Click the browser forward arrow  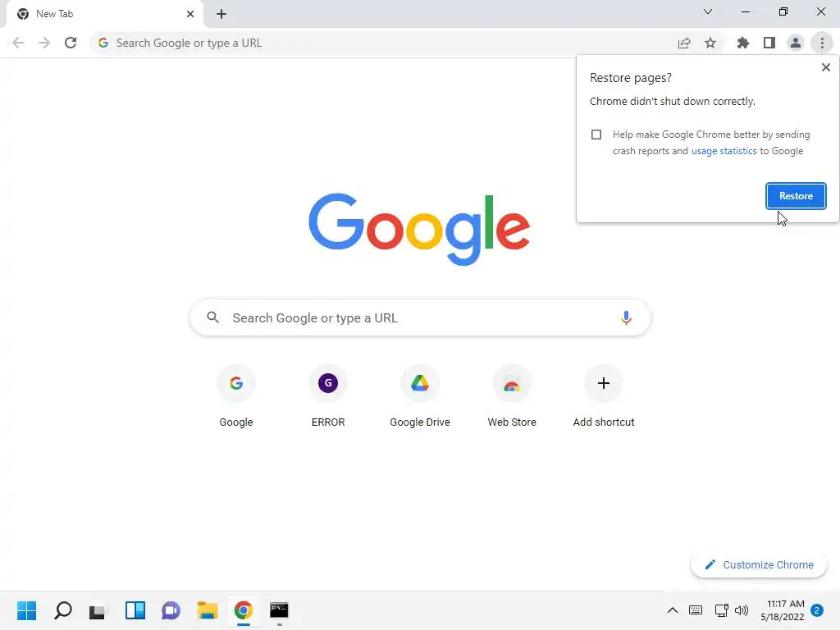click(x=44, y=43)
